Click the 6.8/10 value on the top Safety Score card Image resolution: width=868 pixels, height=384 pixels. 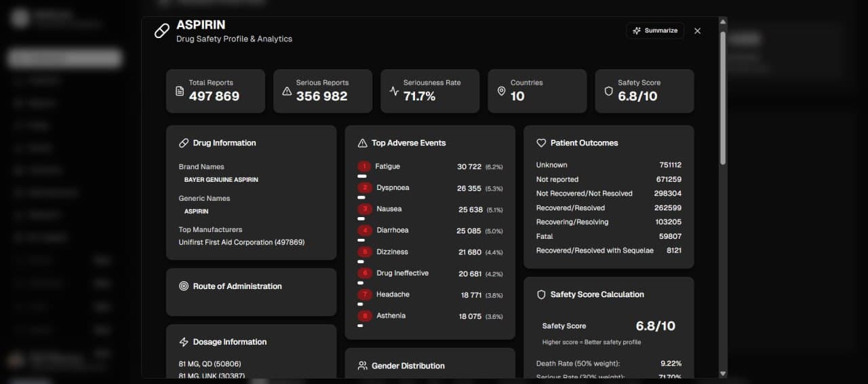(x=637, y=96)
